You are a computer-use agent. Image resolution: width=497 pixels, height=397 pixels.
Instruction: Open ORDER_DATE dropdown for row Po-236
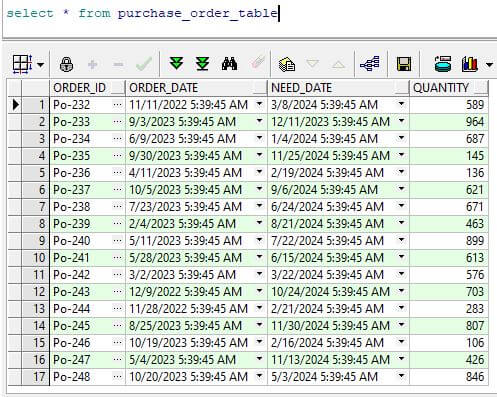pos(259,172)
